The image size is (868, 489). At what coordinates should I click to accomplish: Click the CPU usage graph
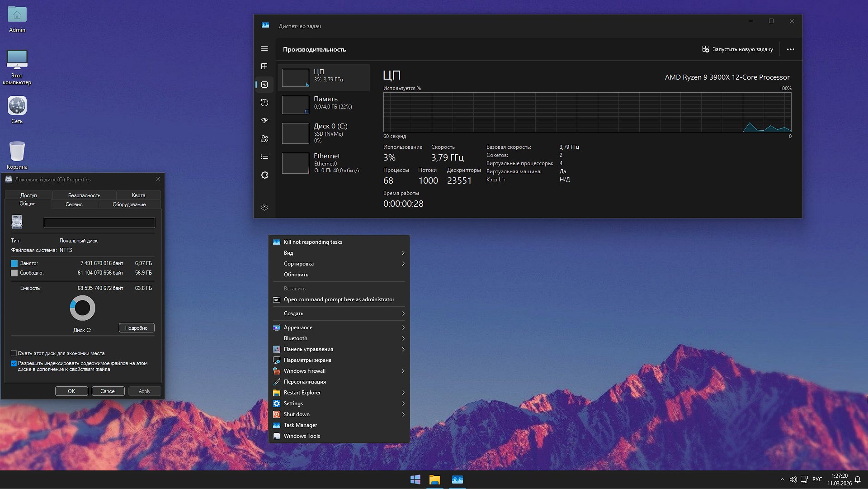coord(587,112)
